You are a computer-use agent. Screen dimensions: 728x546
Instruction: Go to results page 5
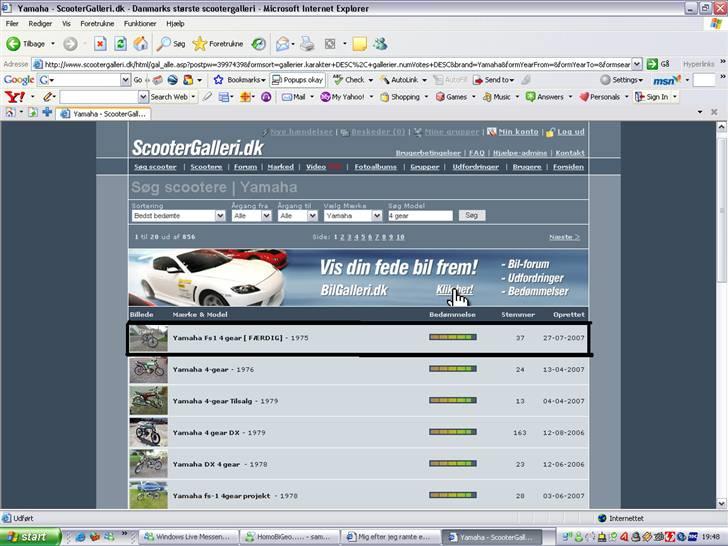coord(363,237)
